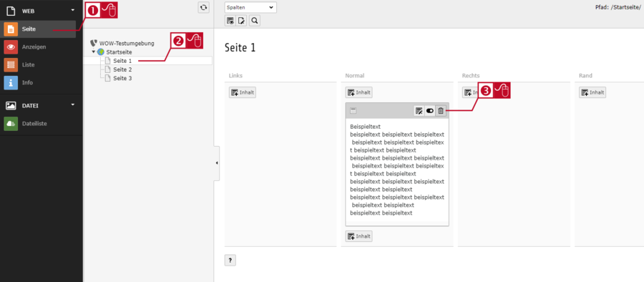Click the help question mark button
644x282 pixels.
coord(230,261)
